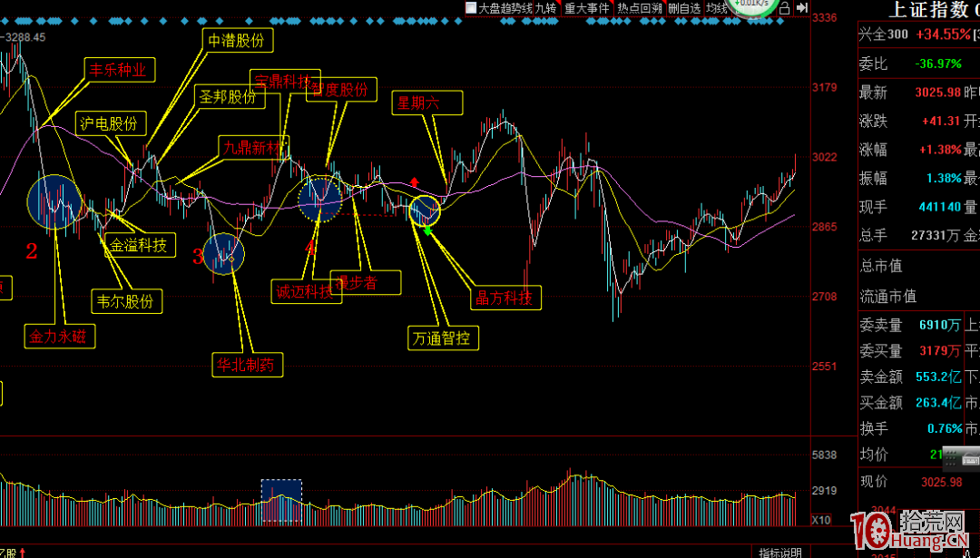Click the 现价 value 3025.98
Image resolution: width=980 pixels, height=558 pixels.
click(x=941, y=482)
